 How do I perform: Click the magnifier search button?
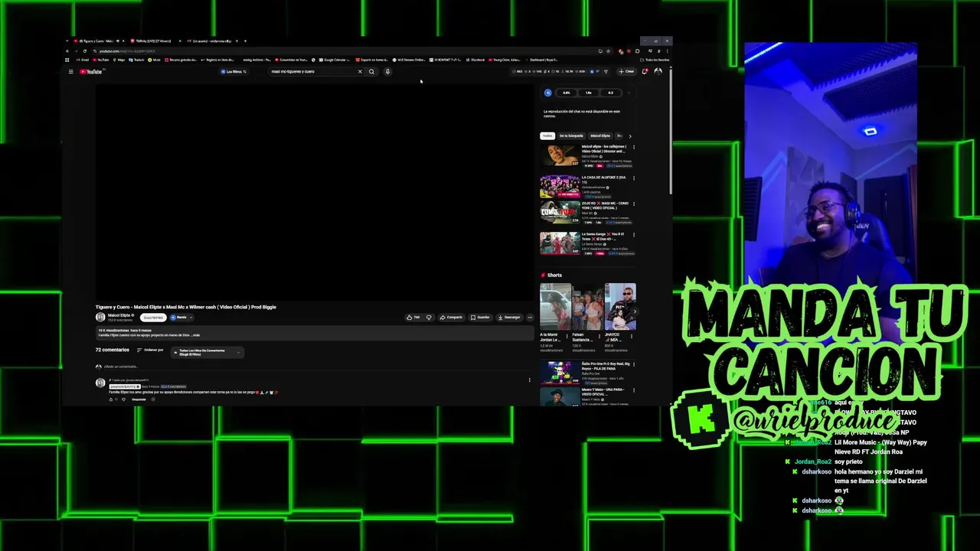tap(371, 72)
